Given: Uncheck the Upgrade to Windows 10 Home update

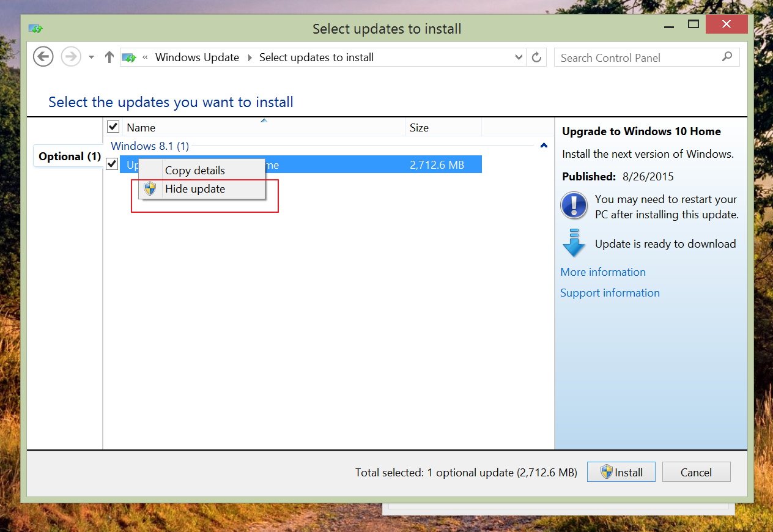Looking at the screenshot, I should pyautogui.click(x=112, y=164).
